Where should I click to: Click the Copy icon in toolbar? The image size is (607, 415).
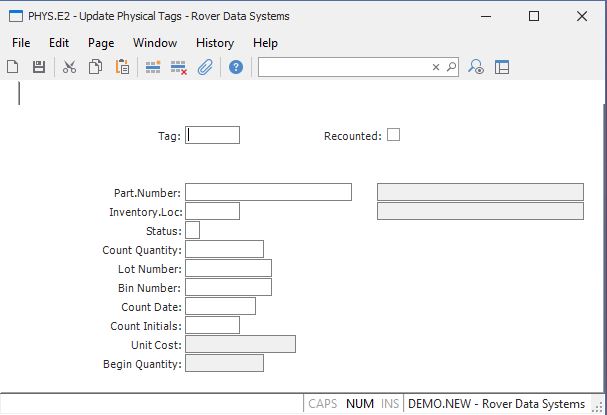[x=96, y=67]
